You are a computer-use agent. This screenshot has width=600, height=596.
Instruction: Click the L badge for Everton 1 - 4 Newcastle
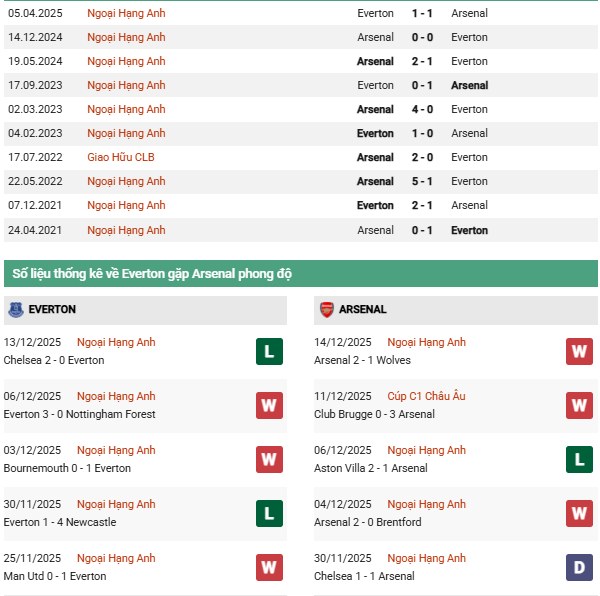(269, 513)
